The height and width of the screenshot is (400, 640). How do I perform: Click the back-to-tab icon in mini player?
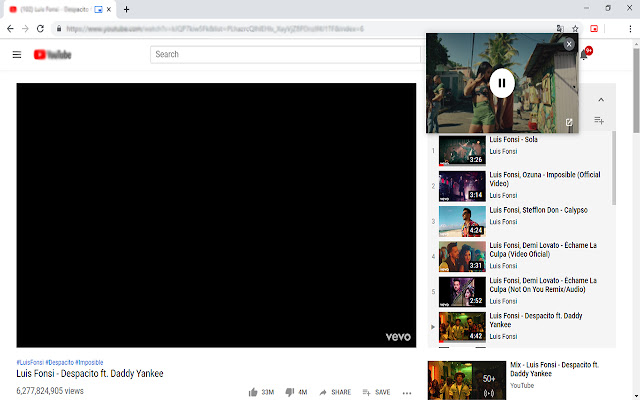click(x=569, y=123)
